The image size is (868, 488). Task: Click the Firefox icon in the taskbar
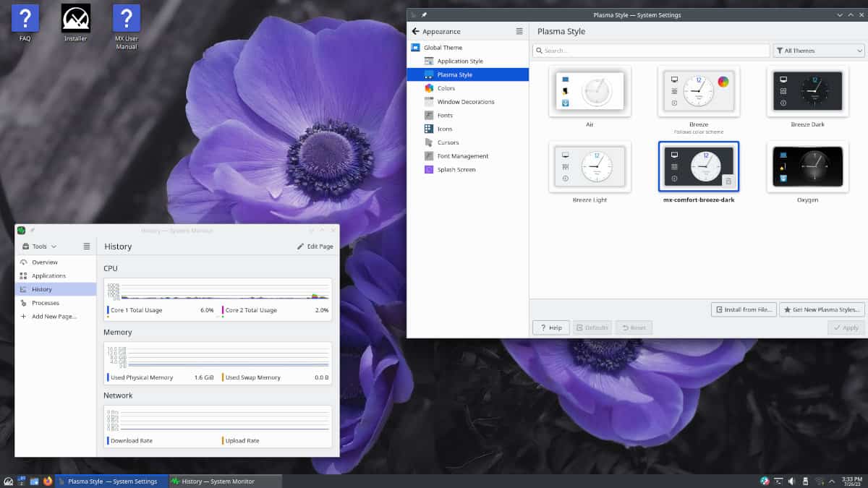(48, 481)
